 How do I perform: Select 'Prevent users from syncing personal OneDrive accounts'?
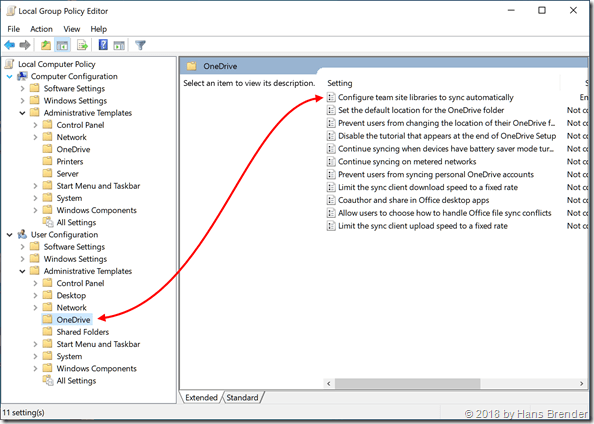(x=436, y=174)
